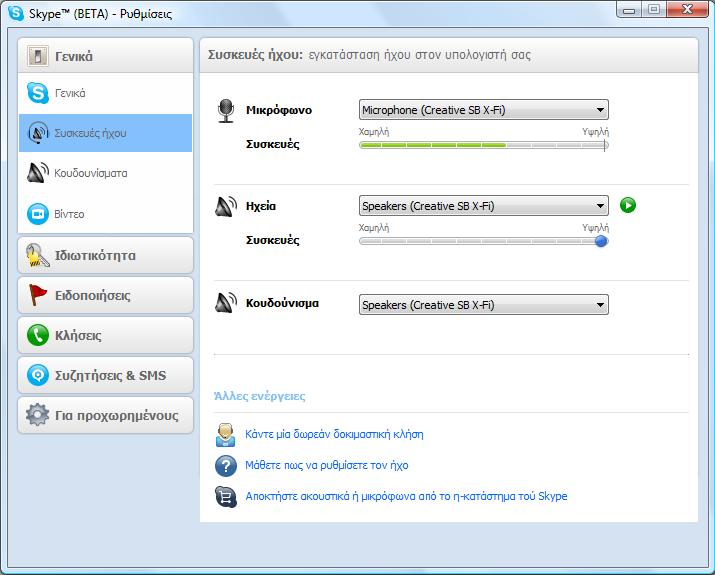Click the blue question mark help icon
The height and width of the screenshot is (575, 715).
coord(226,466)
